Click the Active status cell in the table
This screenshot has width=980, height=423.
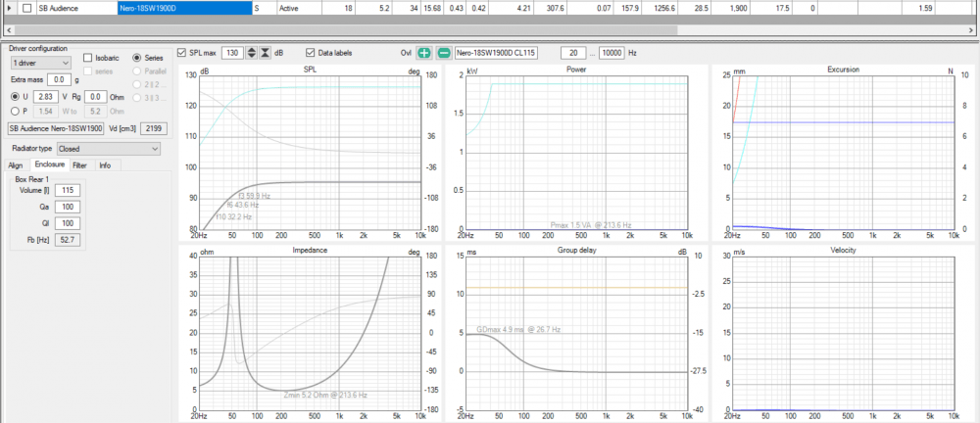click(x=298, y=8)
